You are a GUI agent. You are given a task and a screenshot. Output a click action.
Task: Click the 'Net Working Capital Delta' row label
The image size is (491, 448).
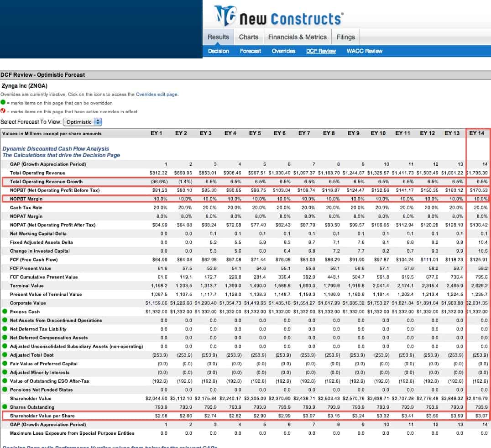38,233
